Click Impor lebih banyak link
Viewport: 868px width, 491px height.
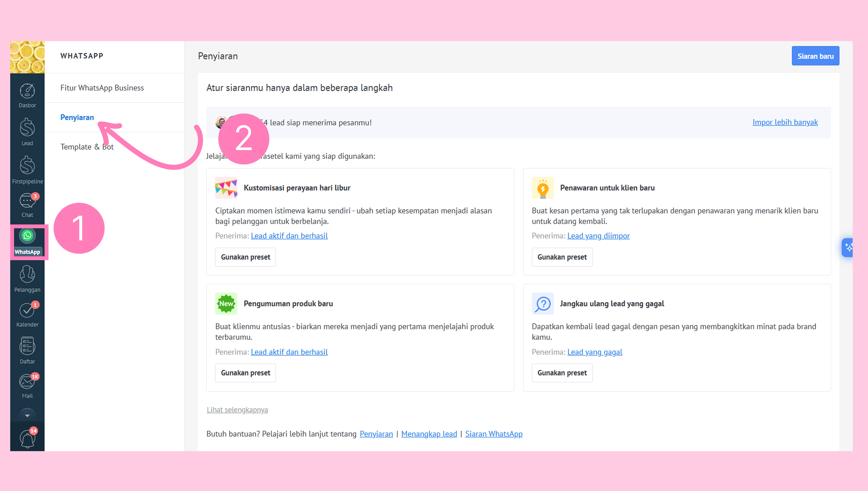(785, 122)
